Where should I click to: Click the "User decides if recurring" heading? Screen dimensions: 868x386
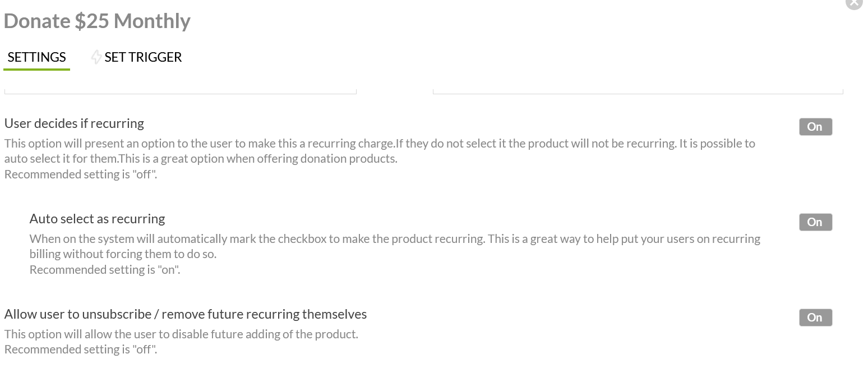point(74,123)
